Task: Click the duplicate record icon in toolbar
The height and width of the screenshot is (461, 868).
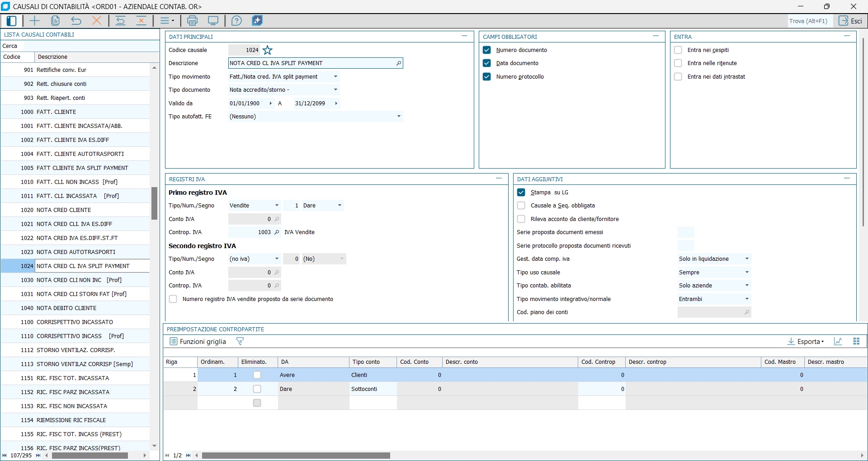Action: point(55,21)
